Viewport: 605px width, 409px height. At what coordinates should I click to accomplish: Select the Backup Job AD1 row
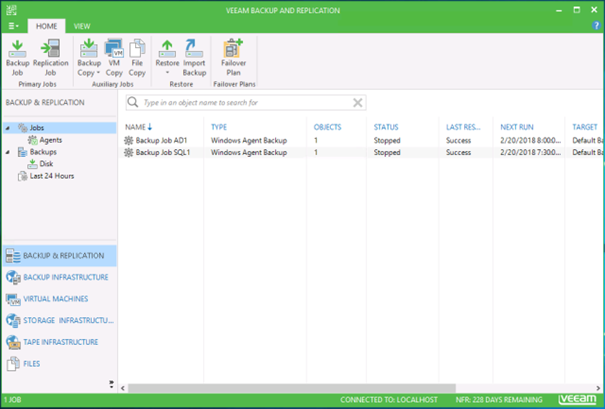pyautogui.click(x=362, y=140)
